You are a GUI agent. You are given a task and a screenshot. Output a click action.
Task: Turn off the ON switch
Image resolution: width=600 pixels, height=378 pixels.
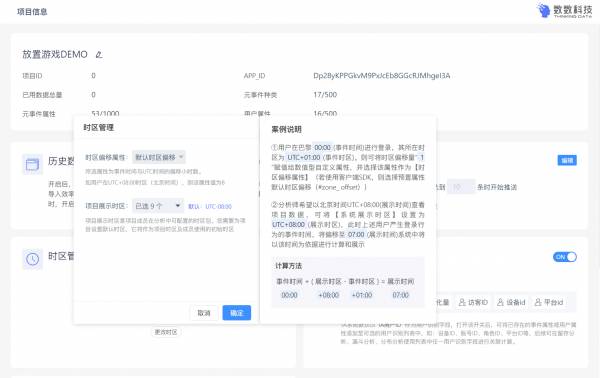pyautogui.click(x=565, y=257)
